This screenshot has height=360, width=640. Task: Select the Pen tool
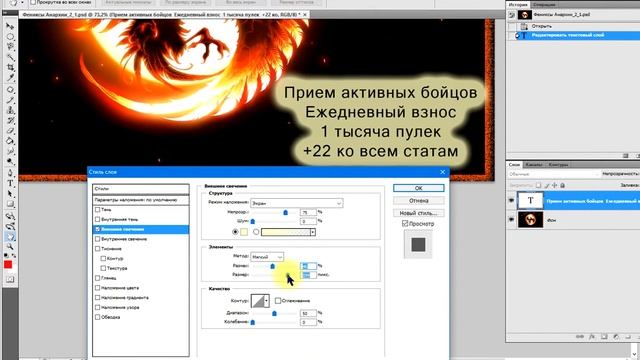(10, 173)
